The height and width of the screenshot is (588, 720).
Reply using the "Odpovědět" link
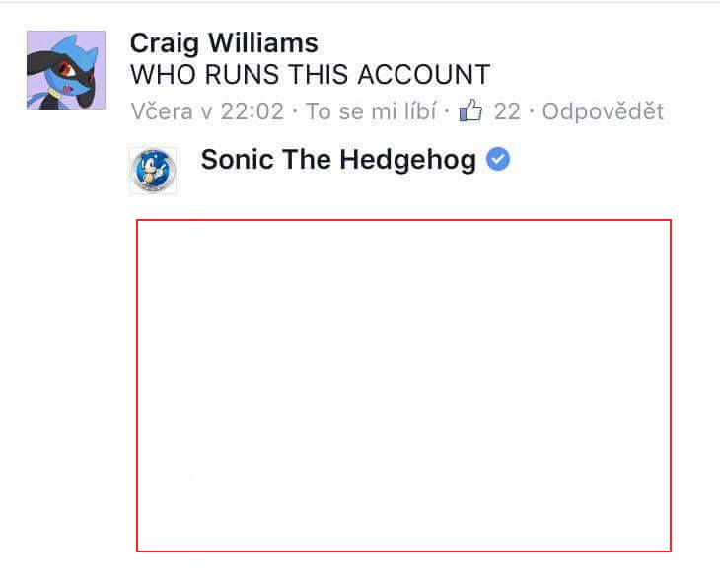603,111
